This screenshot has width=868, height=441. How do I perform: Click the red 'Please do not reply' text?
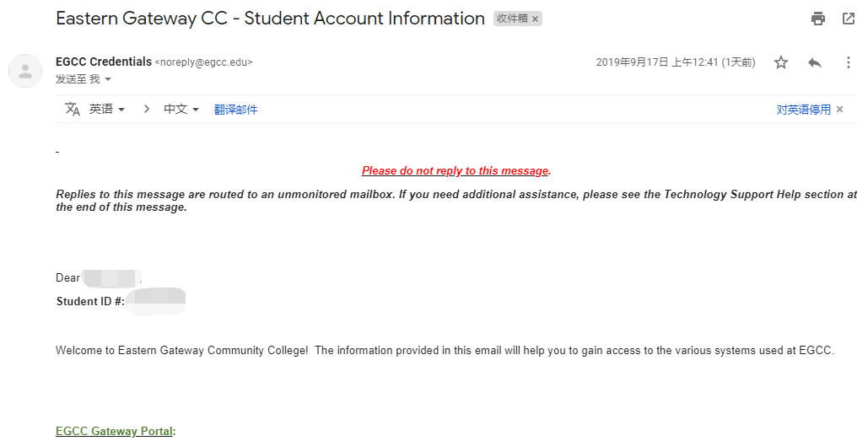tap(455, 170)
